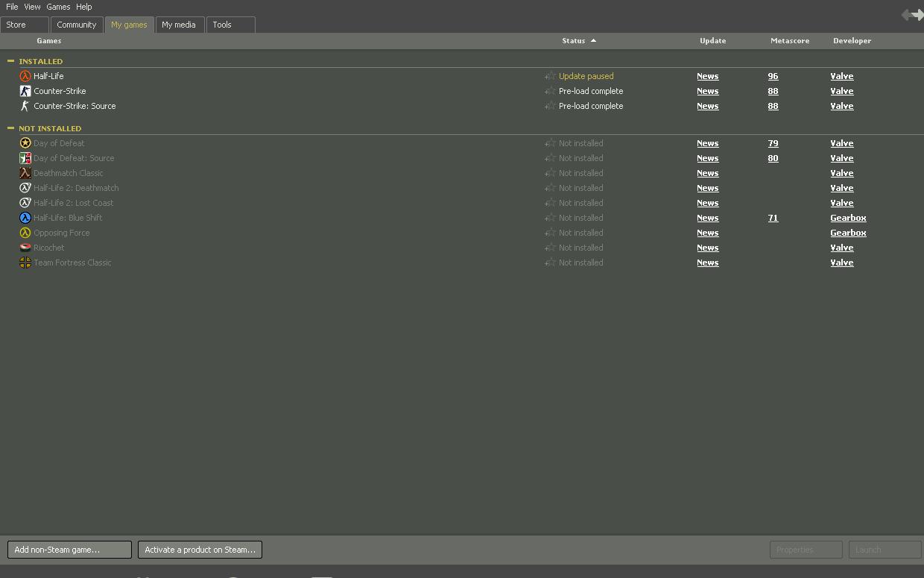Viewport: 924px width, 578px height.
Task: Collapse the INSTALLED games group
Action: pos(10,61)
